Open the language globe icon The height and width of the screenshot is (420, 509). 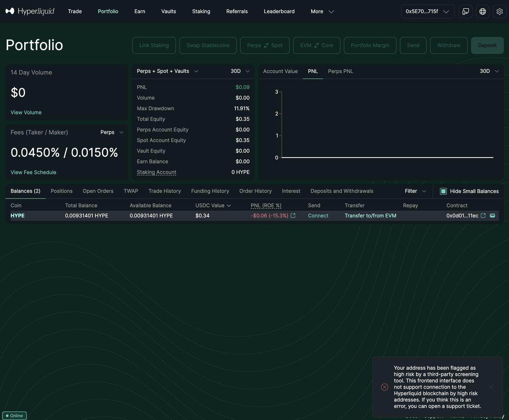(x=483, y=11)
